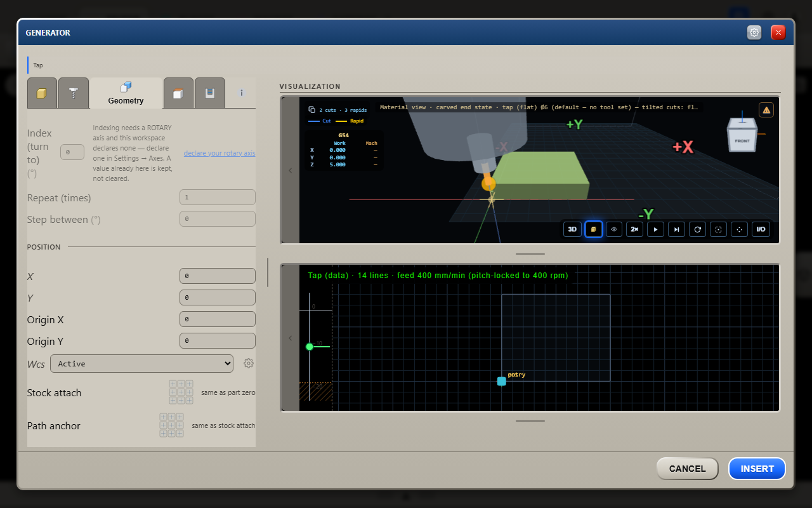Collapse the 2D plot side chevron
Image resolution: width=812 pixels, height=508 pixels.
point(291,338)
